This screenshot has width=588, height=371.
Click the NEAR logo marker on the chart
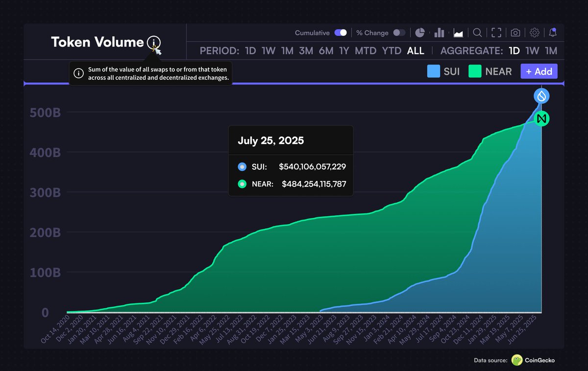pos(541,118)
